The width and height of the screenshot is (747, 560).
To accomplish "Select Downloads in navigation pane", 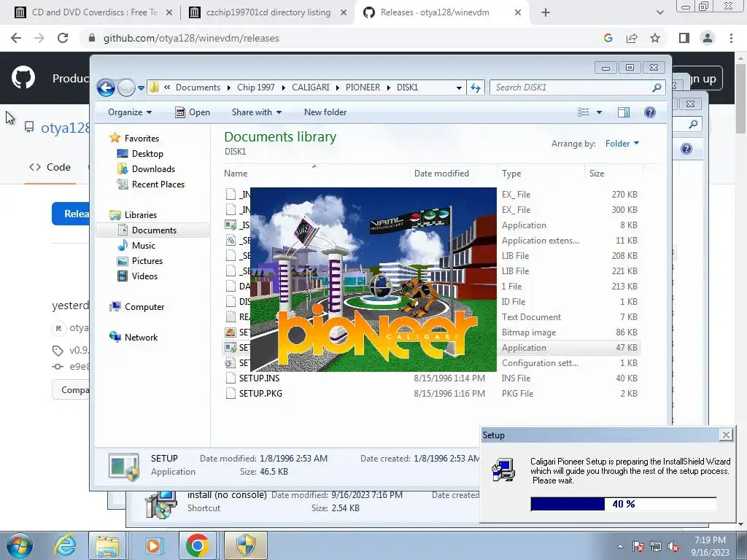I will pyautogui.click(x=153, y=169).
